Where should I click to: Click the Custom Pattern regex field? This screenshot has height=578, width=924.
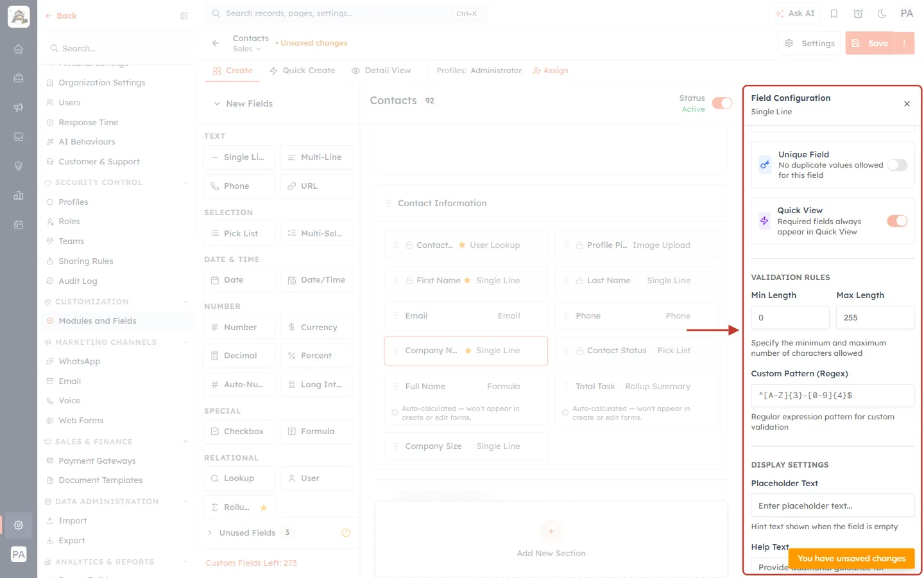pos(833,396)
